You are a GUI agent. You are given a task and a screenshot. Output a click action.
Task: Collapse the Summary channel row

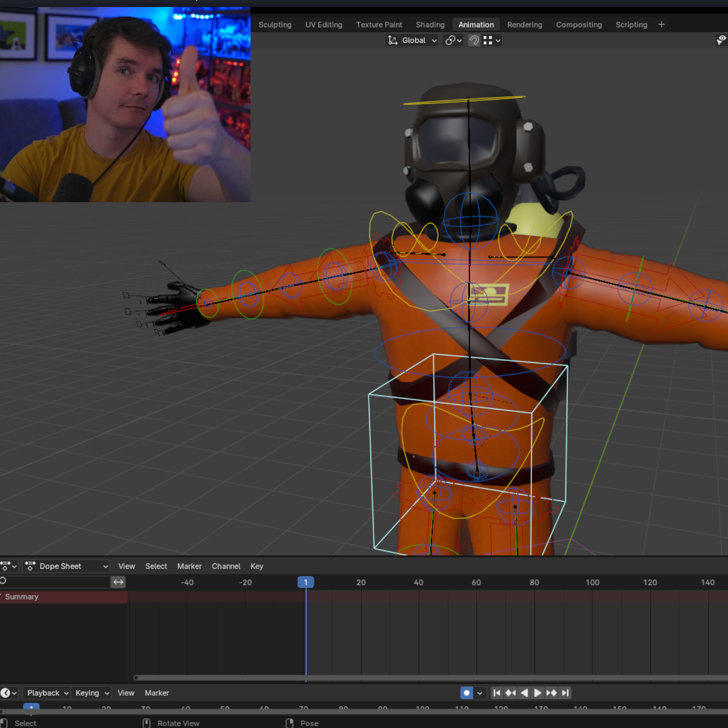click(2, 597)
